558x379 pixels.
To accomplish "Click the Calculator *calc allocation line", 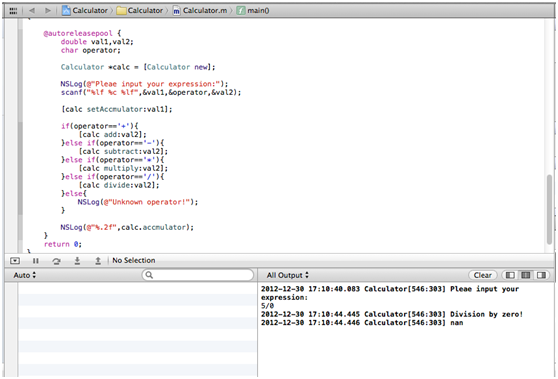I will (x=138, y=67).
